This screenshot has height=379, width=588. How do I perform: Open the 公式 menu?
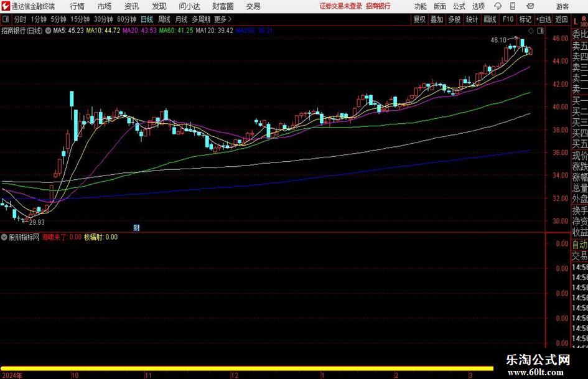[x=459, y=6]
